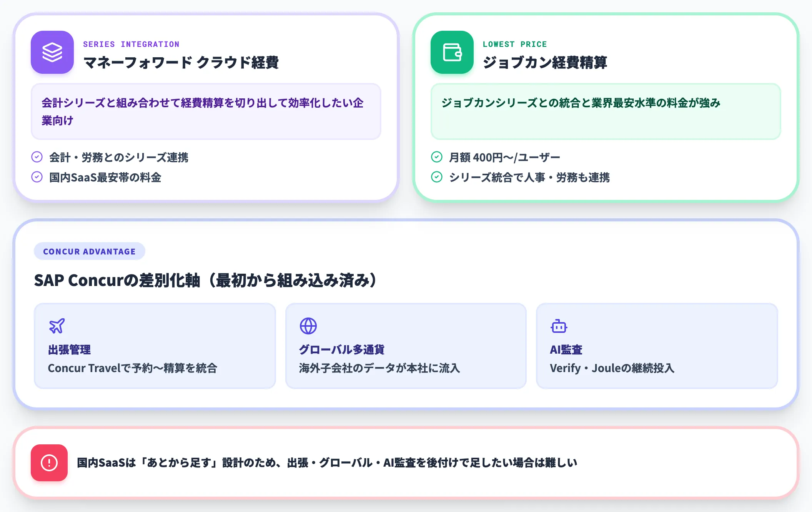
Task: Click the green wallet icon for ジョブカン
Action: click(452, 52)
